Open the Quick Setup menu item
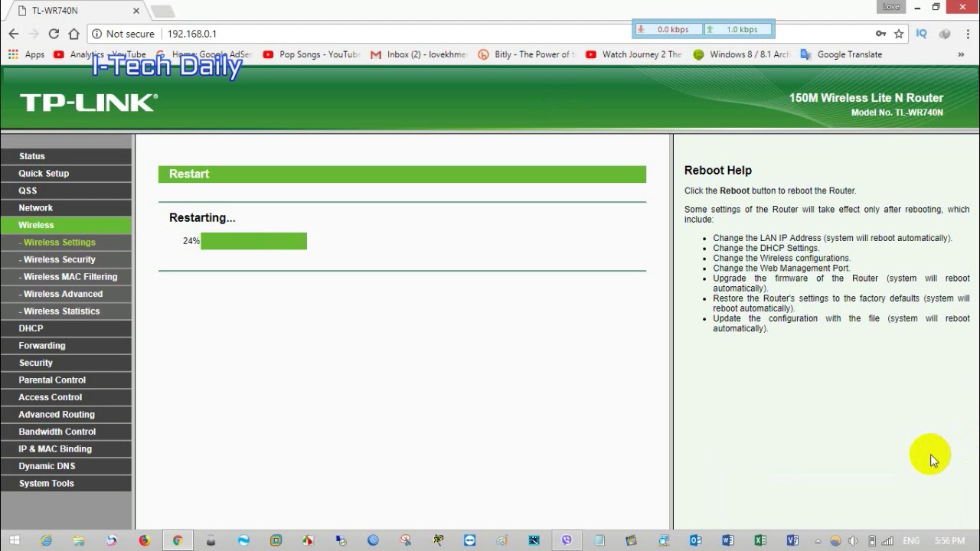The image size is (980, 551). point(66,174)
